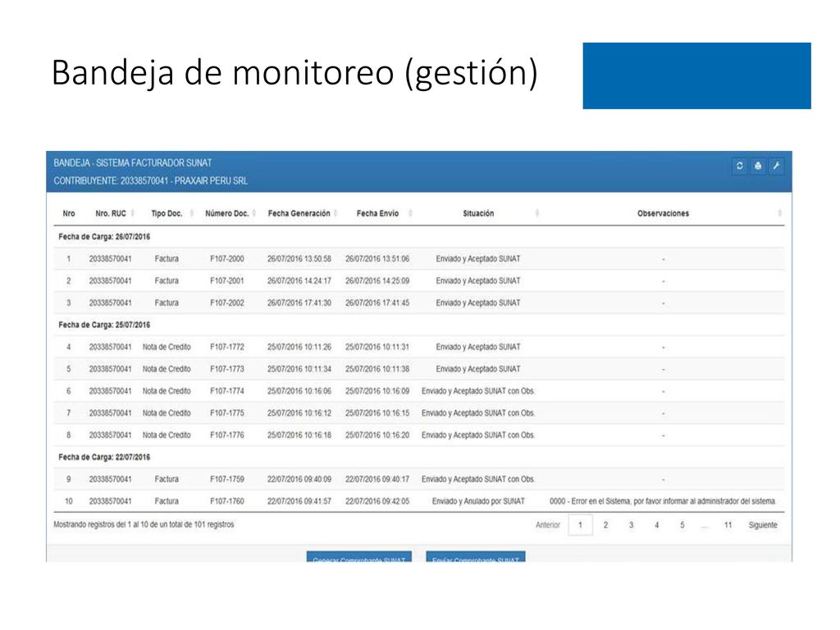The width and height of the screenshot is (840, 630).
Task: Go to the Siguiente page
Action: [x=762, y=525]
